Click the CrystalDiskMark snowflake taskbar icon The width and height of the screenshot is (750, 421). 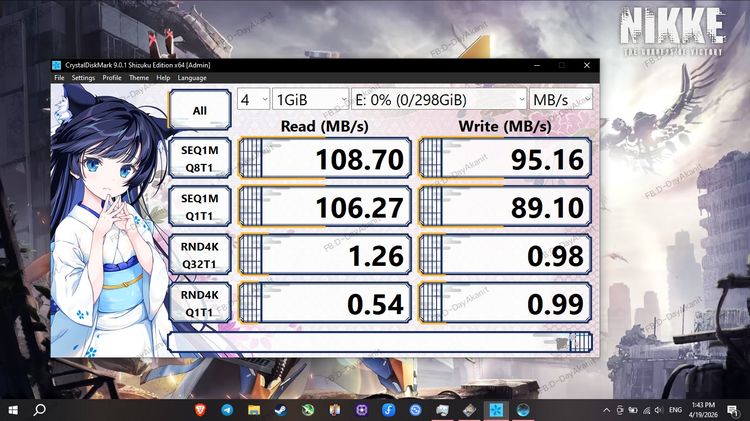[x=496, y=410]
